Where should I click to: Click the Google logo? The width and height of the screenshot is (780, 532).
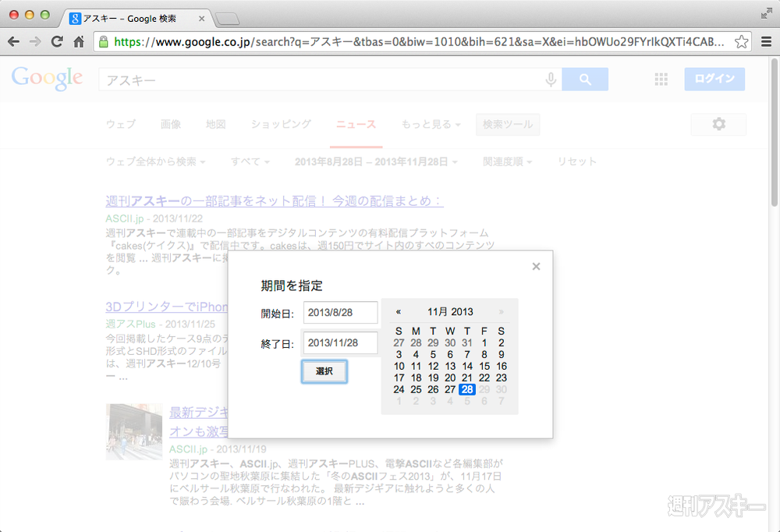(x=48, y=78)
